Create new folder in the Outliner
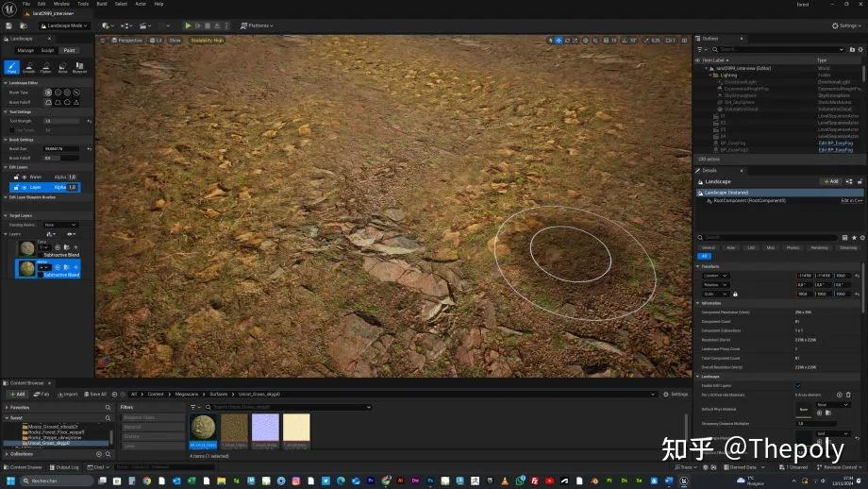This screenshot has width=868, height=489. [x=852, y=49]
